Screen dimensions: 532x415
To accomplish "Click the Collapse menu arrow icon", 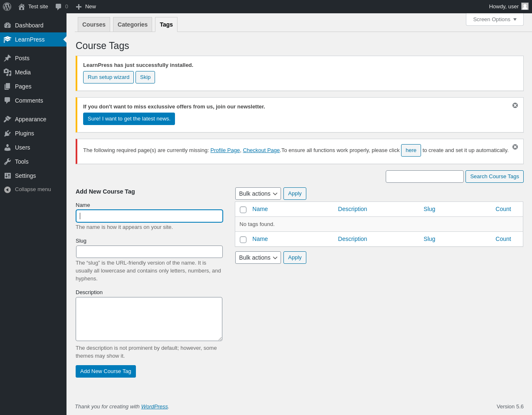I will (7, 189).
